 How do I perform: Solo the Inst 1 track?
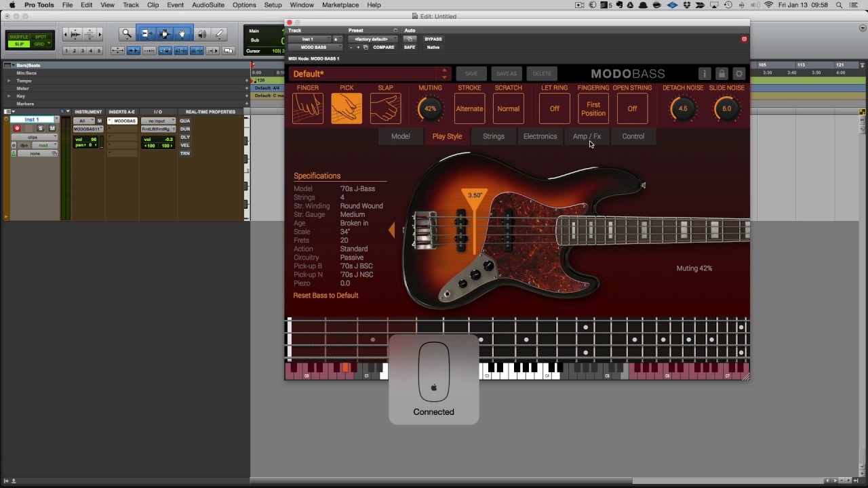coord(40,128)
